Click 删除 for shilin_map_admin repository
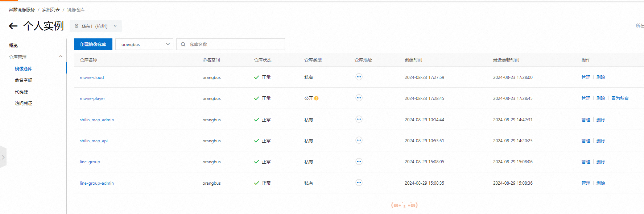 [x=600, y=120]
